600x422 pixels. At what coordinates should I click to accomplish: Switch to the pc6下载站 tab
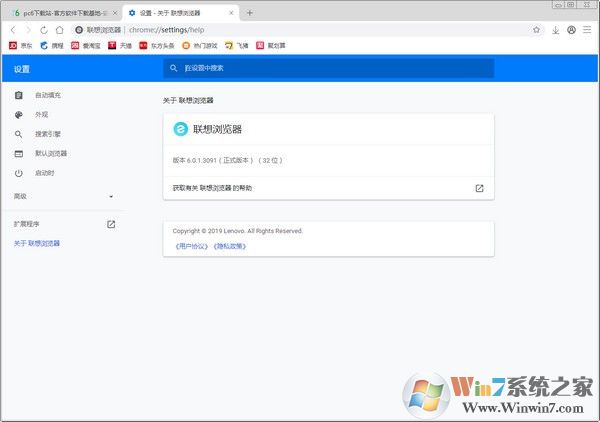coord(60,13)
